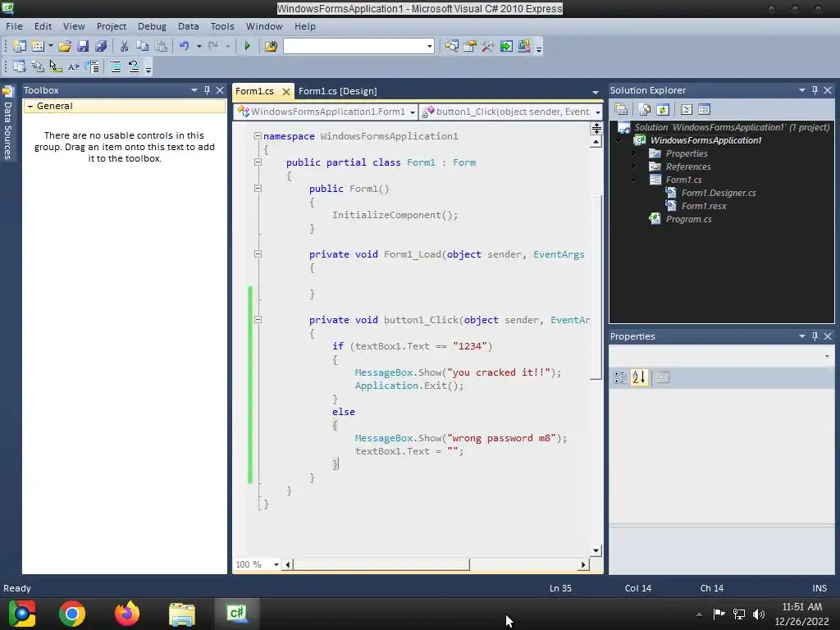Toggle auto-hide pin on Solution Explorer

[815, 90]
